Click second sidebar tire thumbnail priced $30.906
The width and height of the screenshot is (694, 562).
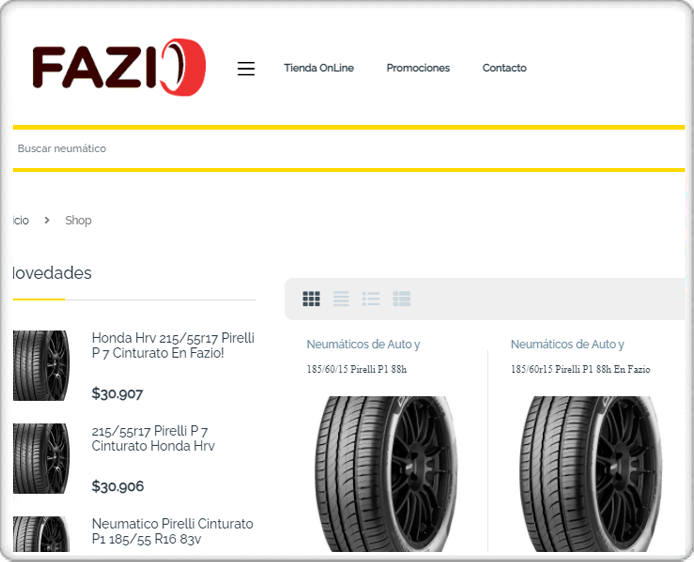tap(41, 458)
